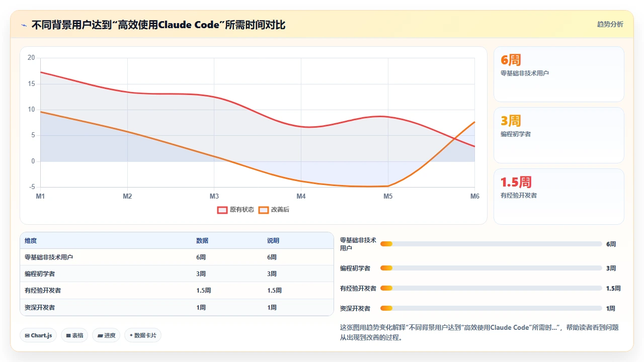The height and width of the screenshot is (362, 644).
Task: Click the 说明 column header
Action: point(273,241)
